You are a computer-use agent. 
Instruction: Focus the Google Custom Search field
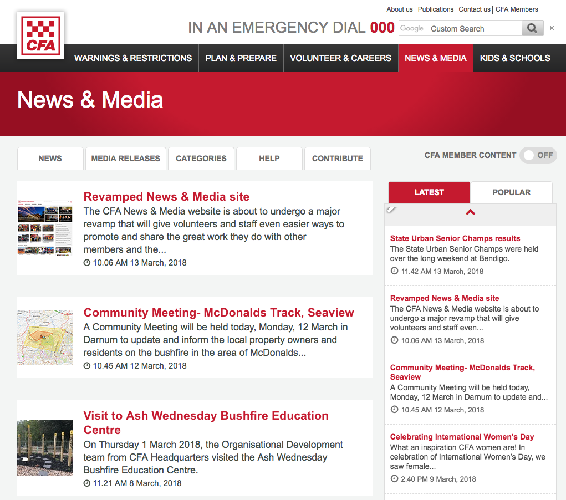coord(461,28)
